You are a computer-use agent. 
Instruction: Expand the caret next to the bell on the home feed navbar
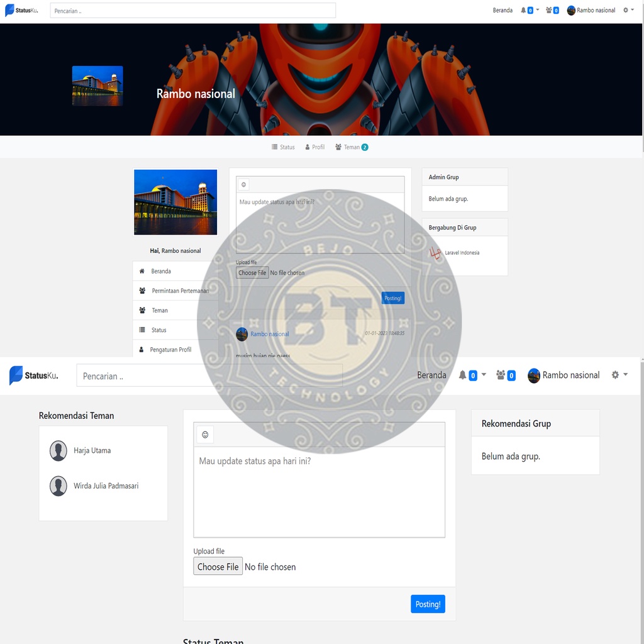click(x=484, y=375)
